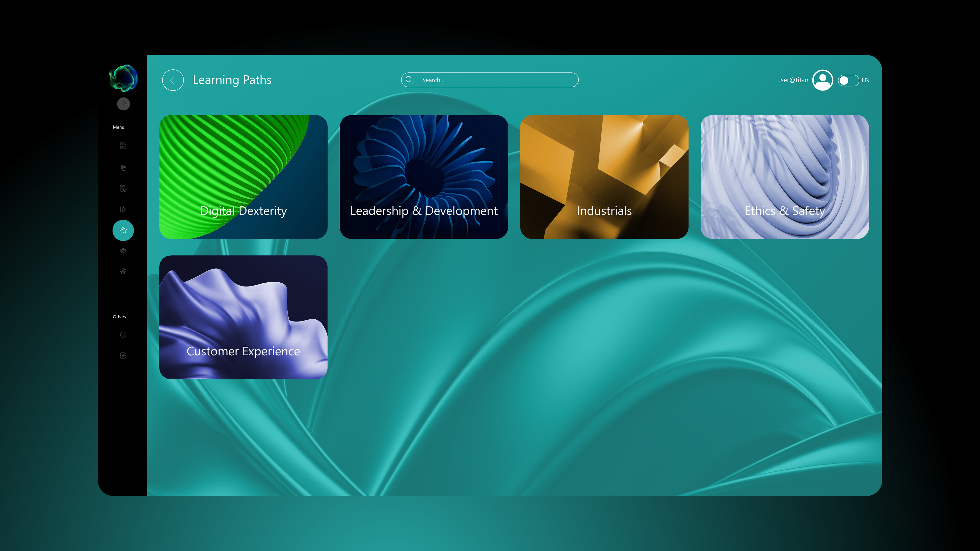
Task: Select the highlighted star icon in sidebar
Action: [x=123, y=230]
